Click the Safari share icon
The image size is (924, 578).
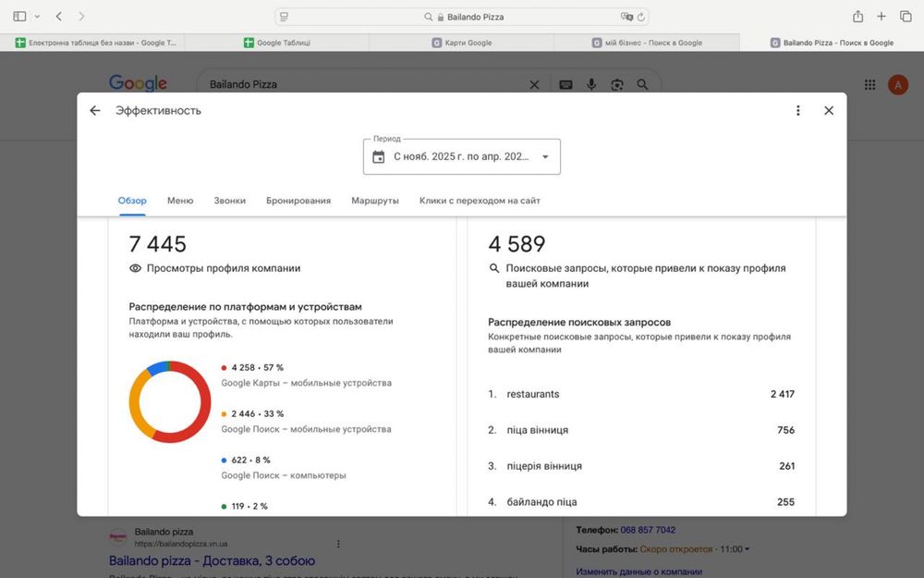point(858,17)
